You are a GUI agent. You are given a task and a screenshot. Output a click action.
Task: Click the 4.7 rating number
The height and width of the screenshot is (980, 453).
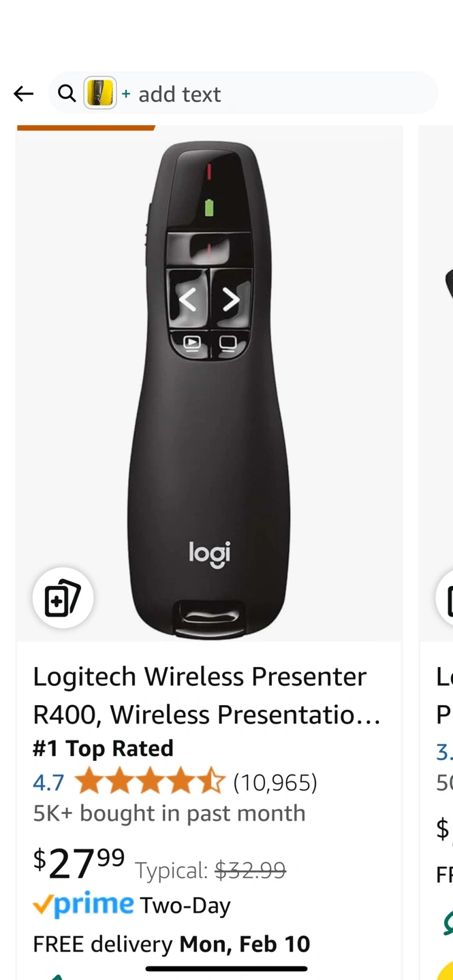coord(48,783)
